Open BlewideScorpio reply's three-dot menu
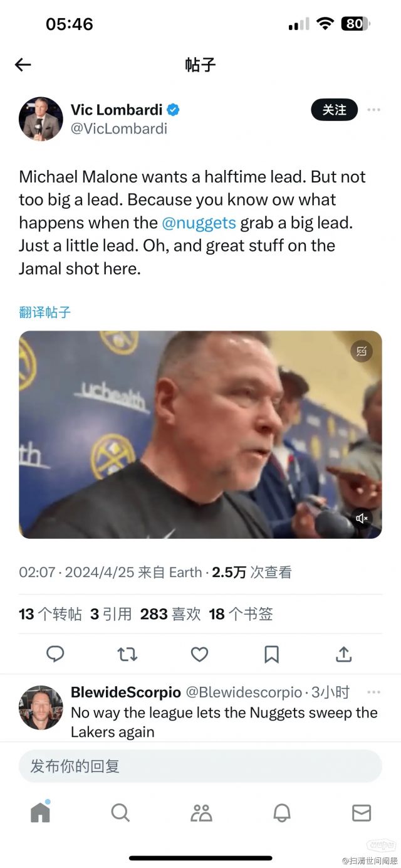This screenshot has height=868, width=401. click(374, 692)
